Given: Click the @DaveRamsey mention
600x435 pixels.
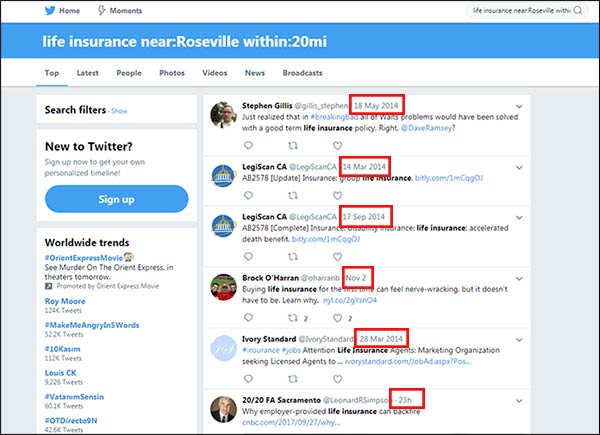Looking at the screenshot, I should point(426,128).
